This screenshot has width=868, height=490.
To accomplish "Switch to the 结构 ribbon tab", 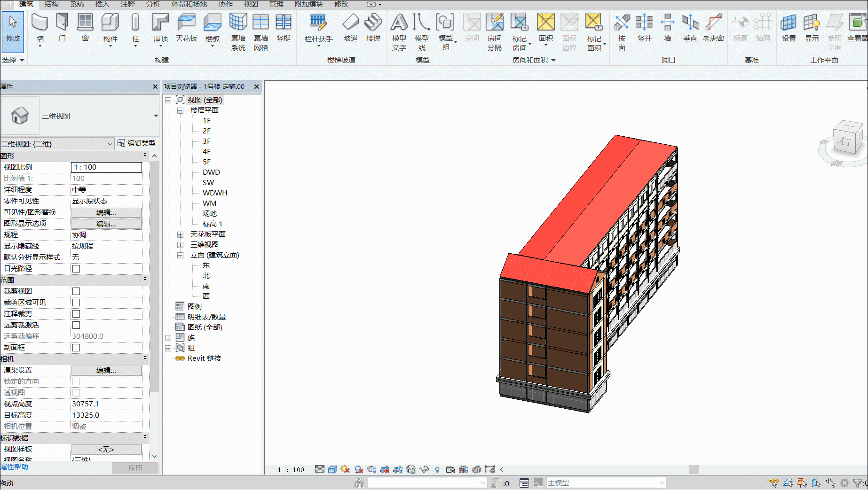I will (52, 4).
